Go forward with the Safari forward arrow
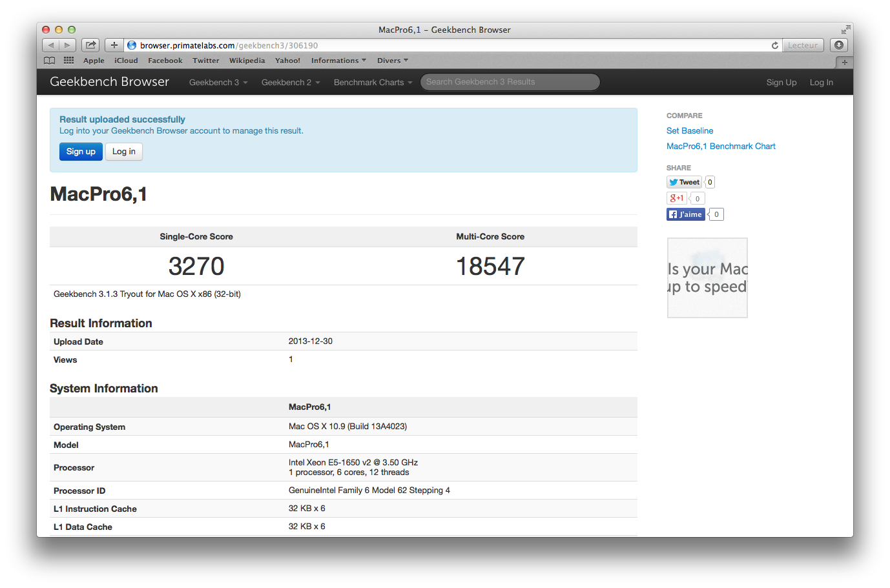 [x=67, y=45]
